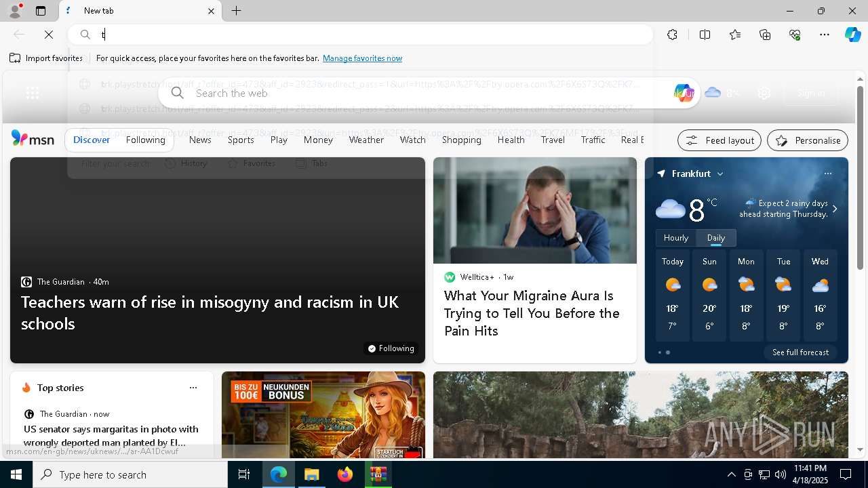Image resolution: width=868 pixels, height=488 pixels.
Task: Switch to the Following tab
Action: coord(146,140)
